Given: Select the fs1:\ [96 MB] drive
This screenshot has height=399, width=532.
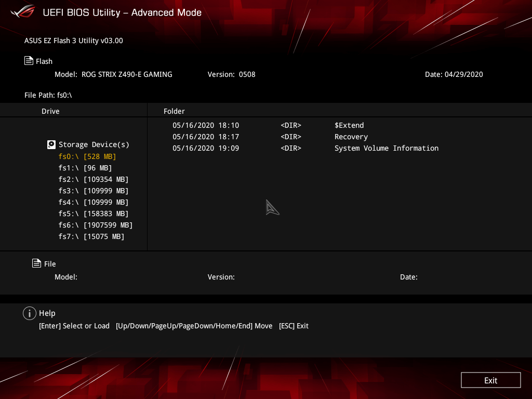Looking at the screenshot, I should tap(85, 168).
